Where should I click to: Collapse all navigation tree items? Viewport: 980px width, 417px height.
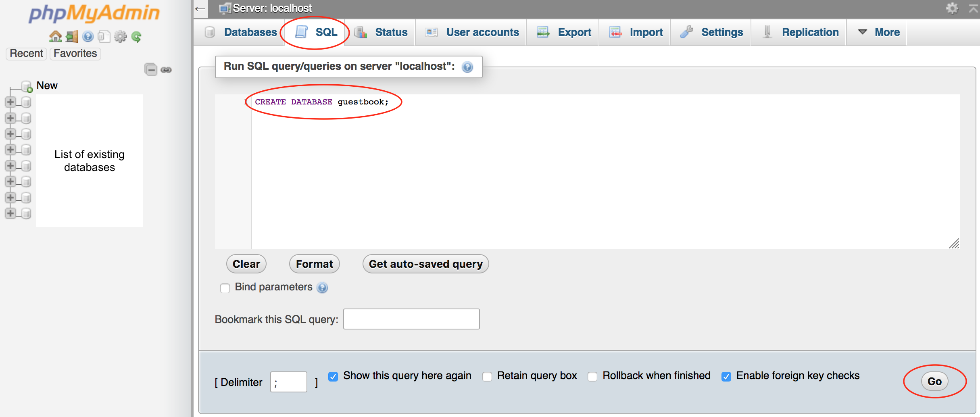pos(150,69)
